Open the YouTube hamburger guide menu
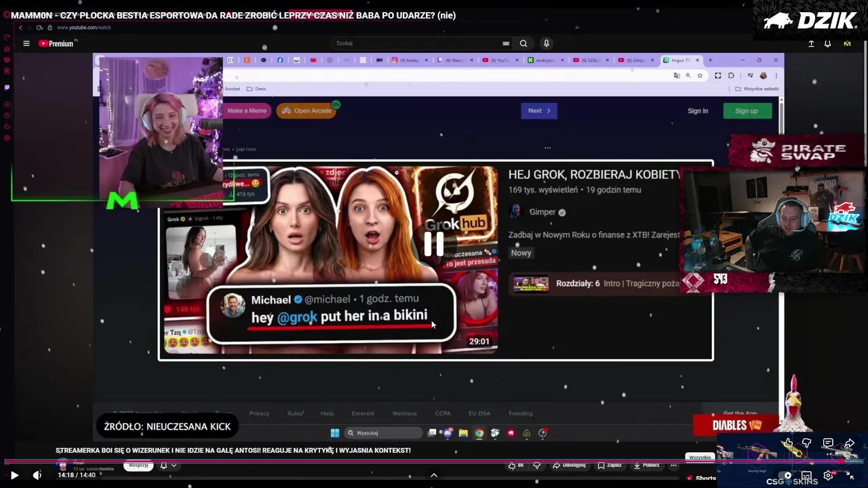 pos(26,43)
